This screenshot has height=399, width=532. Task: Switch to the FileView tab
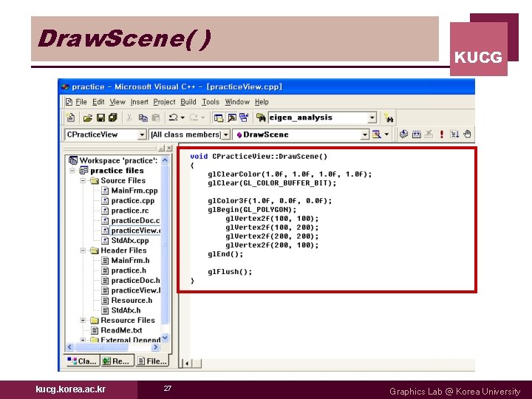point(152,361)
